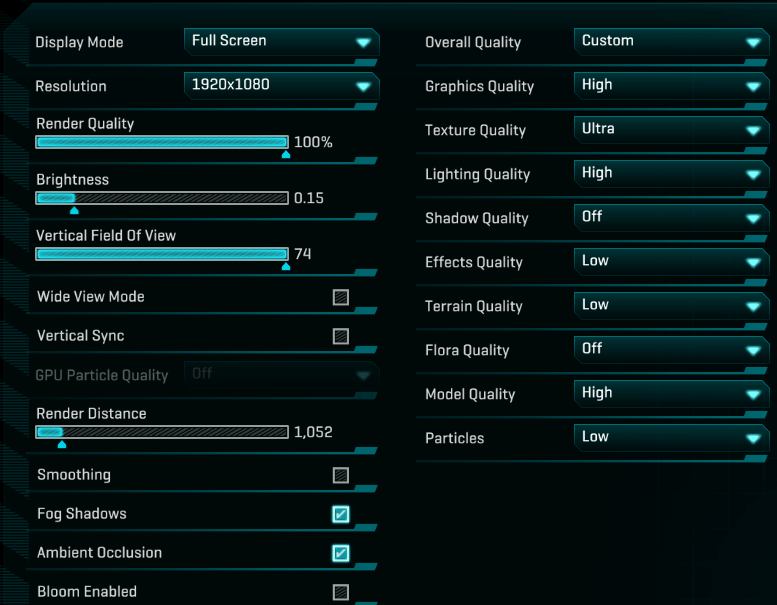Change the Effects Quality setting
The height and width of the screenshot is (605, 777).
tap(671, 262)
